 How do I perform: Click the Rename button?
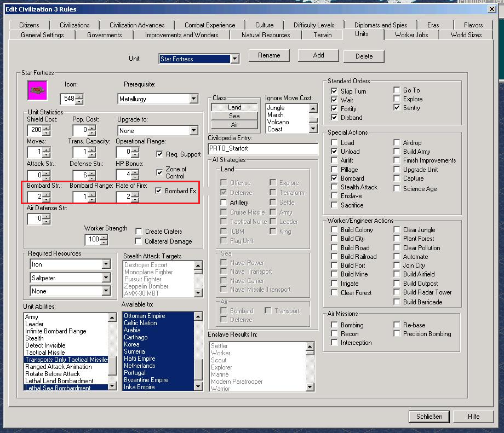tap(269, 55)
